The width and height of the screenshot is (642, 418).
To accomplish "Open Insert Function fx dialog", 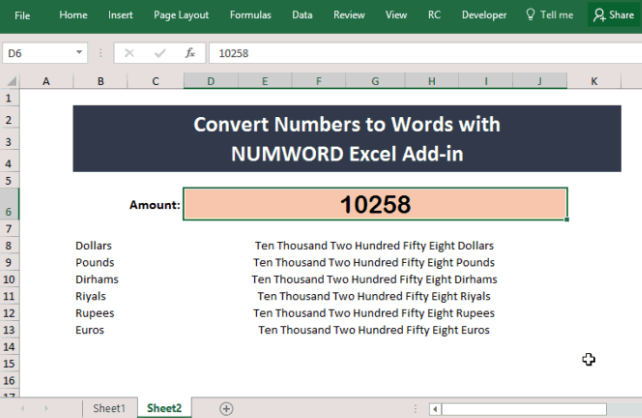I will (190, 53).
